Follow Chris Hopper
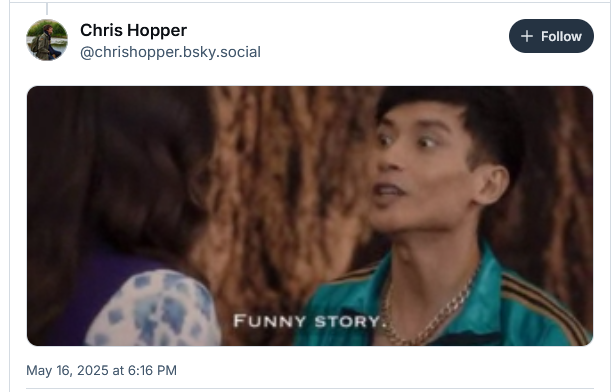This screenshot has height=392, width=614. [x=551, y=36]
